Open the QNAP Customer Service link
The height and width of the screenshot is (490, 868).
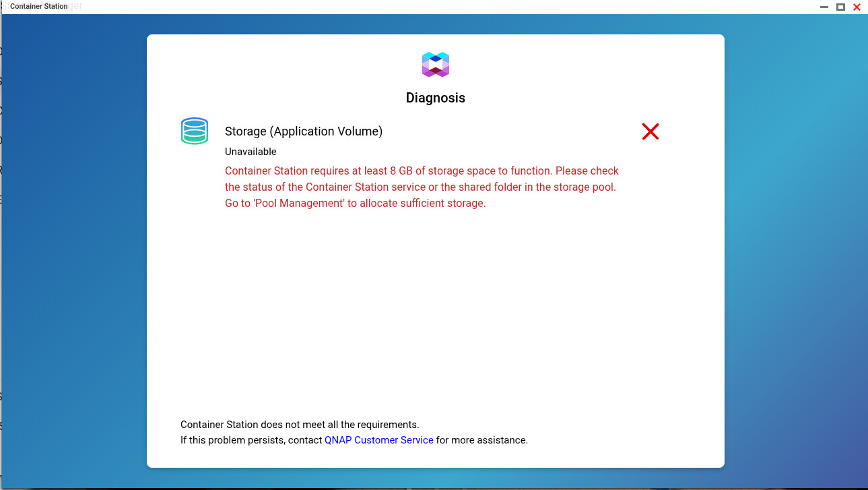378,440
